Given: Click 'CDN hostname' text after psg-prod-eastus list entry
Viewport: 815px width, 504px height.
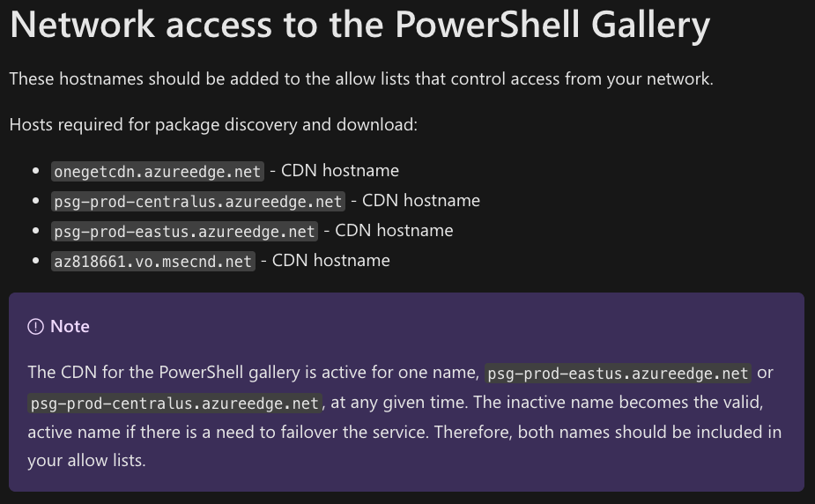Looking at the screenshot, I should (394, 231).
